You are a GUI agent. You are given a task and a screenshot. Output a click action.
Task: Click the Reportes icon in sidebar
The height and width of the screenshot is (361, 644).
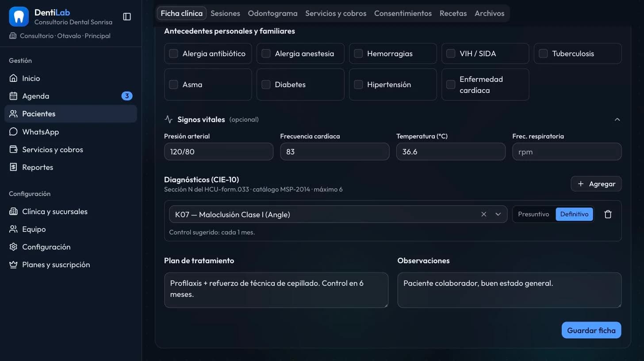pos(14,167)
